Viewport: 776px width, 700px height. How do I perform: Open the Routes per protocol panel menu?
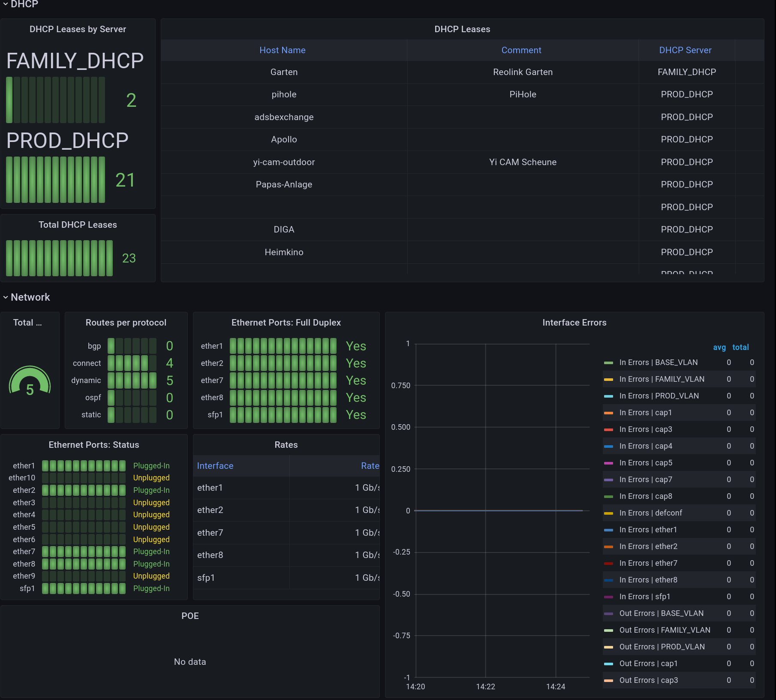pos(126,323)
